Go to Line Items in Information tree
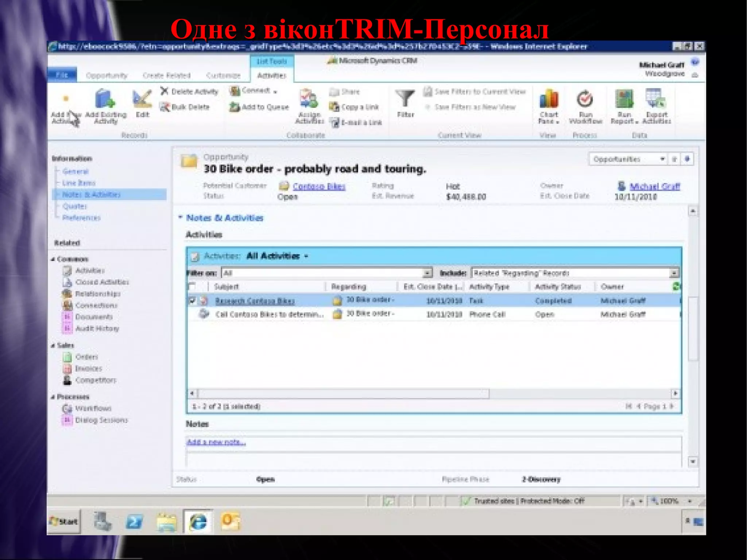 (79, 183)
